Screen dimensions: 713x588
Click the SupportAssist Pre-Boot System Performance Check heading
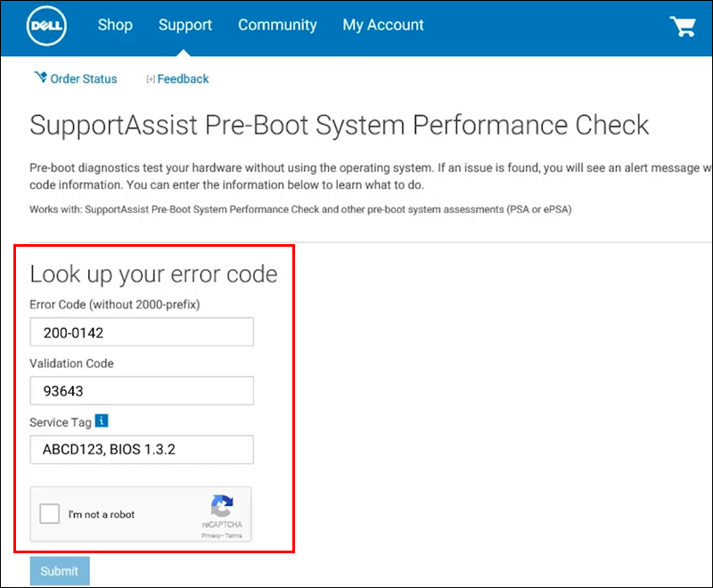point(340,125)
